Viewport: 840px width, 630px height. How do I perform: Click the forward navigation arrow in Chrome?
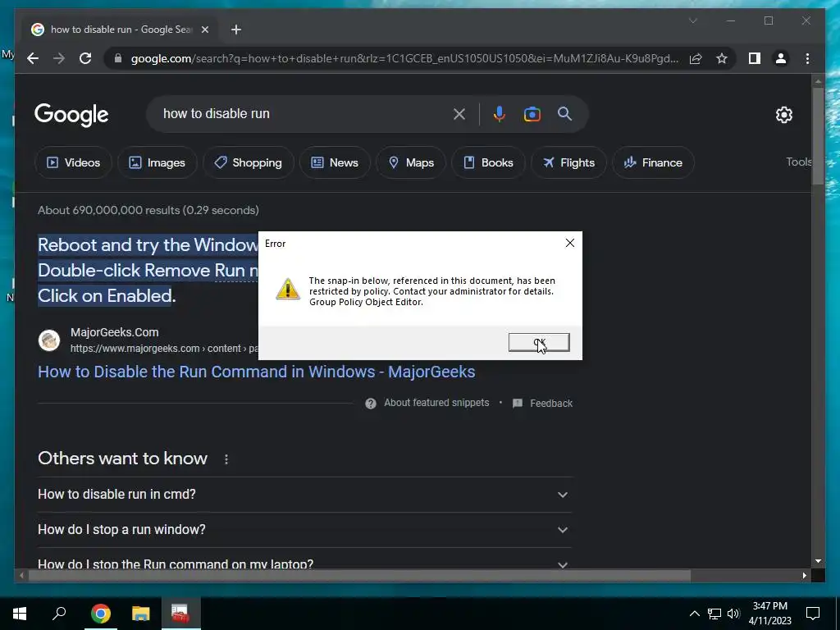click(59, 58)
